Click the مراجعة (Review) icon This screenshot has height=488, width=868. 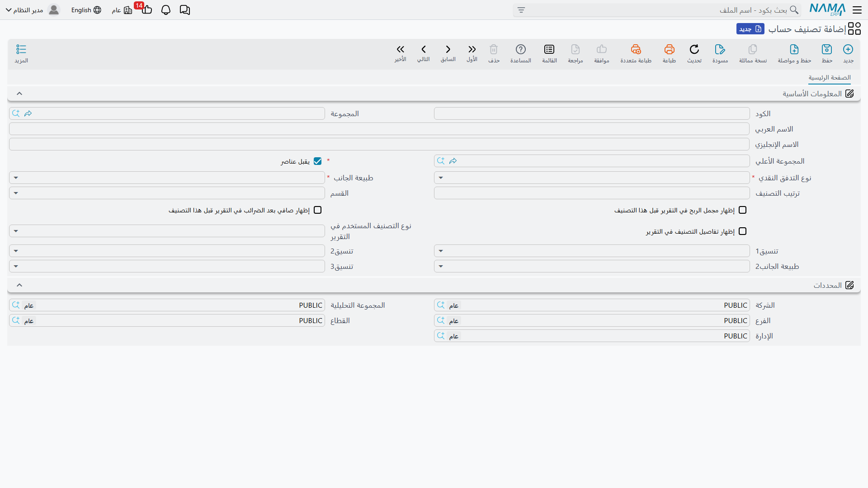coord(576,49)
